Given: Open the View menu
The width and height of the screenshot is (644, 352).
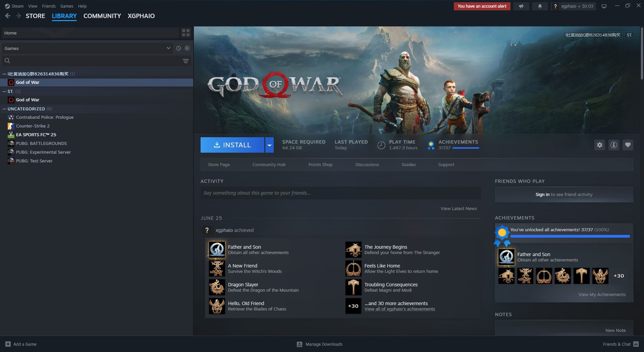Looking at the screenshot, I should [x=33, y=6].
